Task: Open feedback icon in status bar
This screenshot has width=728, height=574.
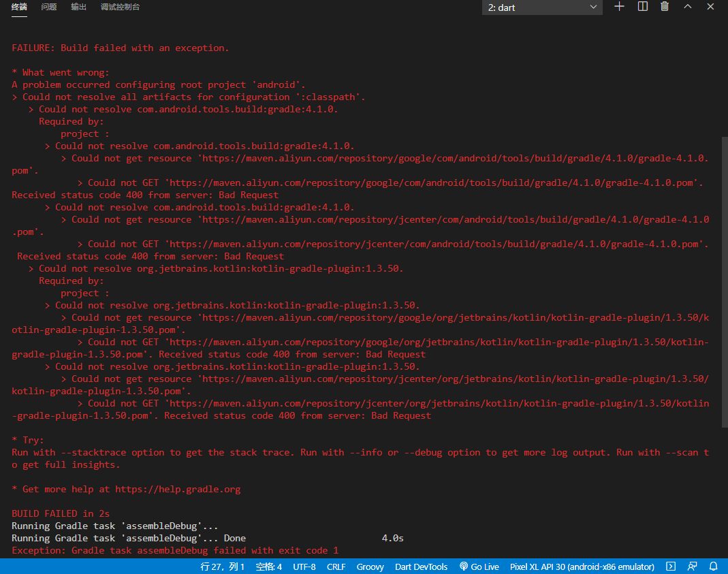Action: (x=693, y=566)
